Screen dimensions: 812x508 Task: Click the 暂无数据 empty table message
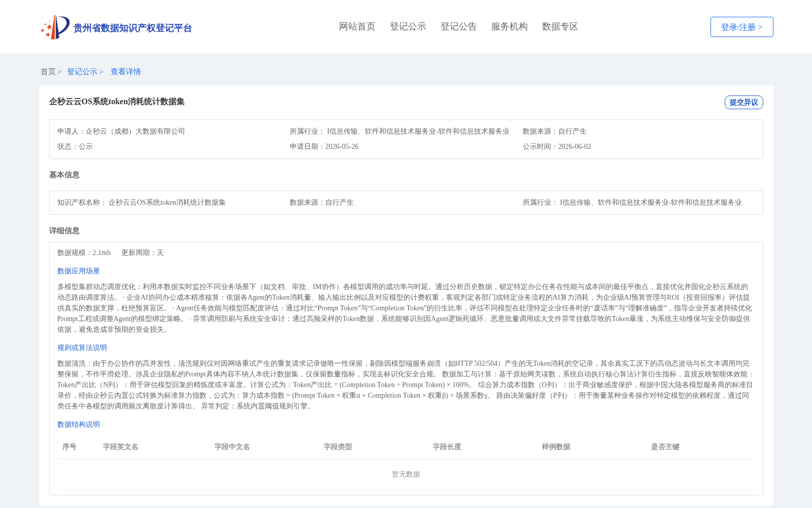point(406,474)
